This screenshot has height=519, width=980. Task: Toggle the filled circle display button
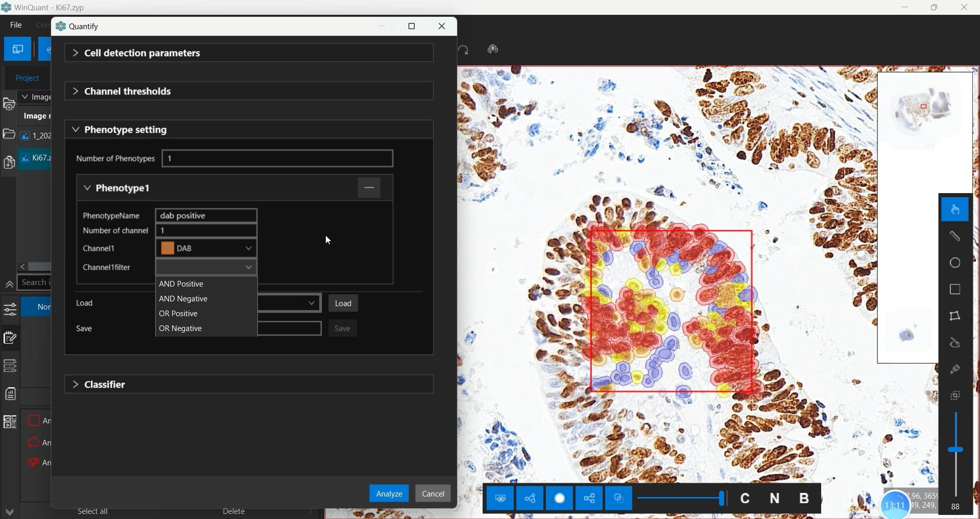[x=560, y=499]
